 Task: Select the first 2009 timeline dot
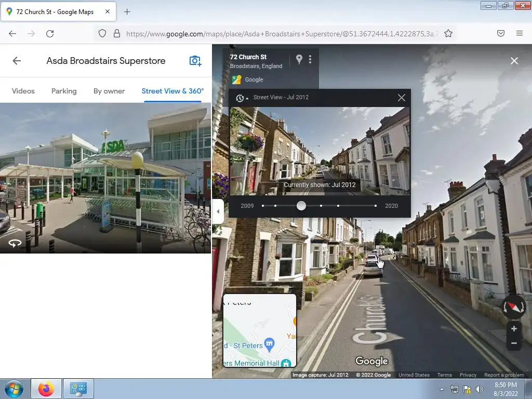click(263, 206)
